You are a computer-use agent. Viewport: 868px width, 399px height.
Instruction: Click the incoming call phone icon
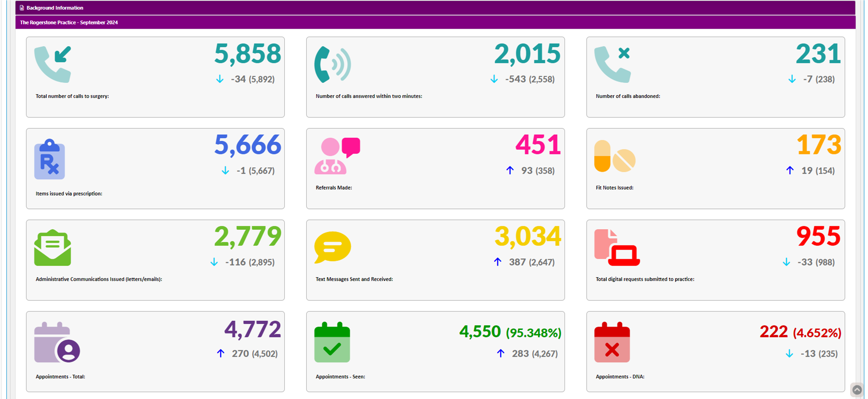pos(53,64)
